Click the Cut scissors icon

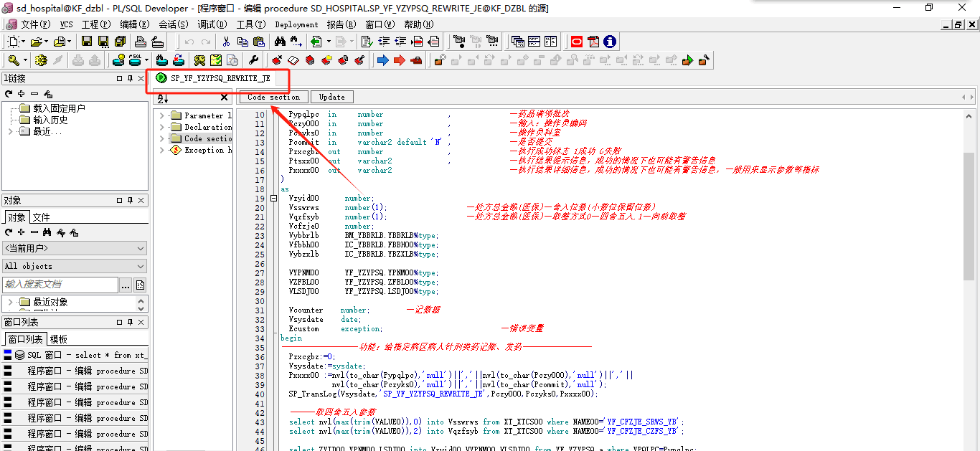click(226, 42)
